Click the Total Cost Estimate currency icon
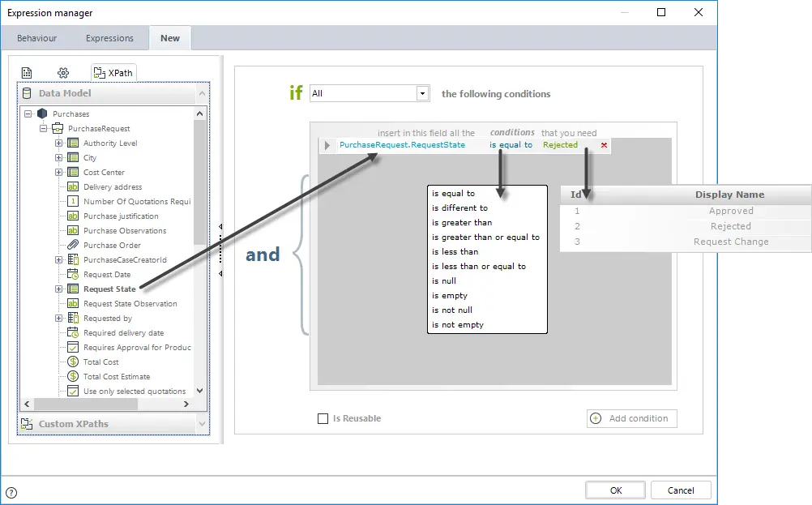The width and height of the screenshot is (812, 505). click(x=73, y=377)
